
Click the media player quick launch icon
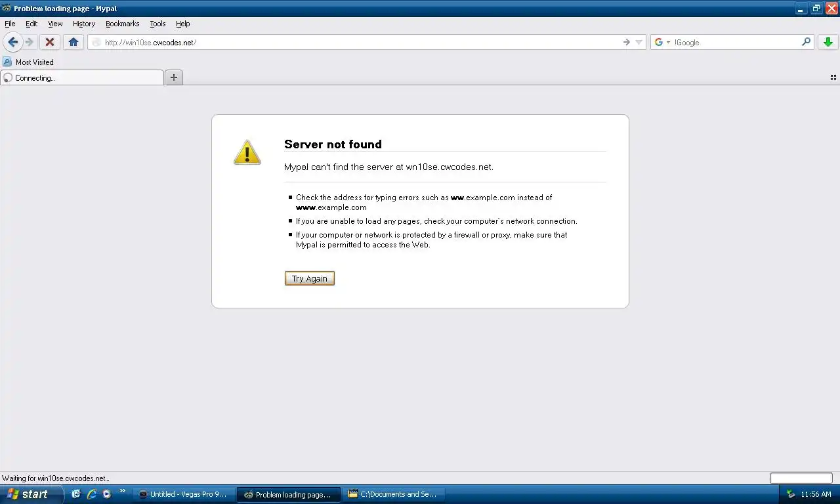tap(106, 494)
